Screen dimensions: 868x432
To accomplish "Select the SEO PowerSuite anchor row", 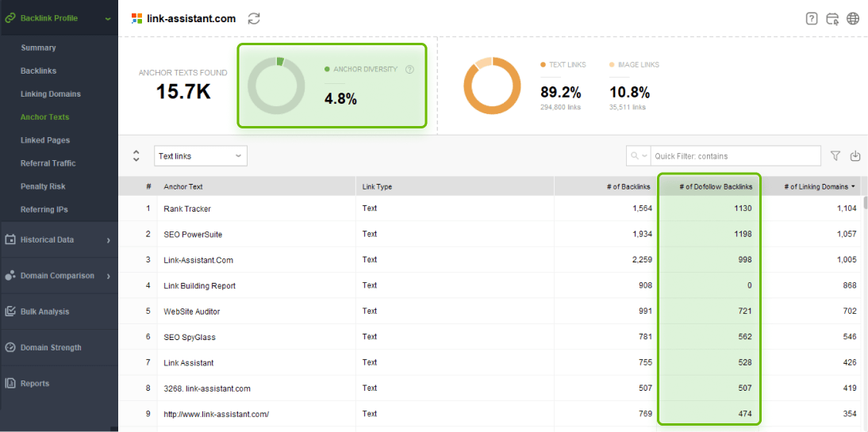I will 490,234.
